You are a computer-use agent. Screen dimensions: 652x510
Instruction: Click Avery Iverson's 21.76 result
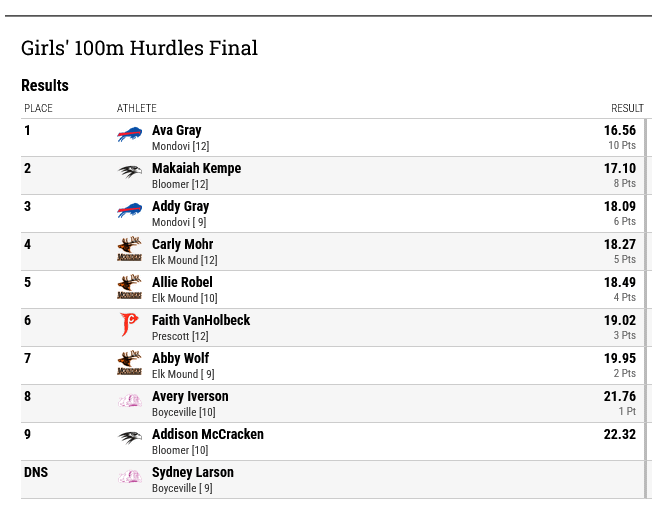(x=620, y=396)
